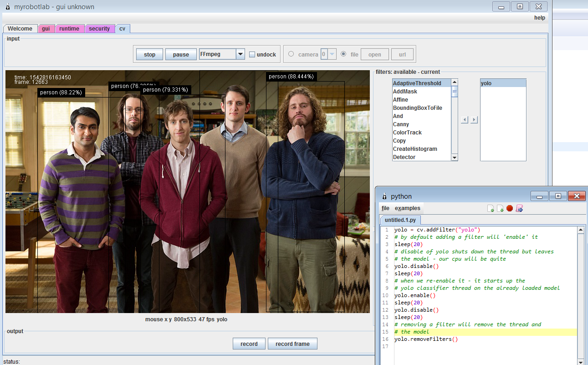Click the red stop script icon

point(510,208)
